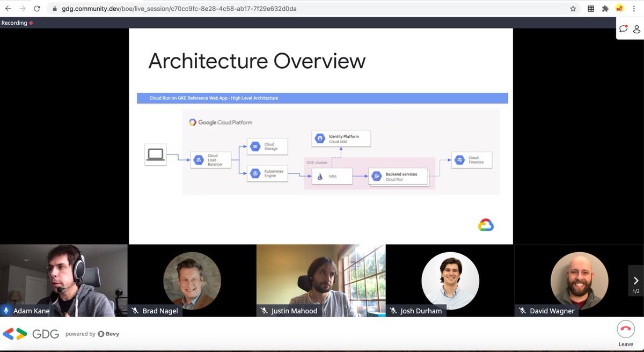Select David Wagner's profile picture
644x352 pixels.
579,280
